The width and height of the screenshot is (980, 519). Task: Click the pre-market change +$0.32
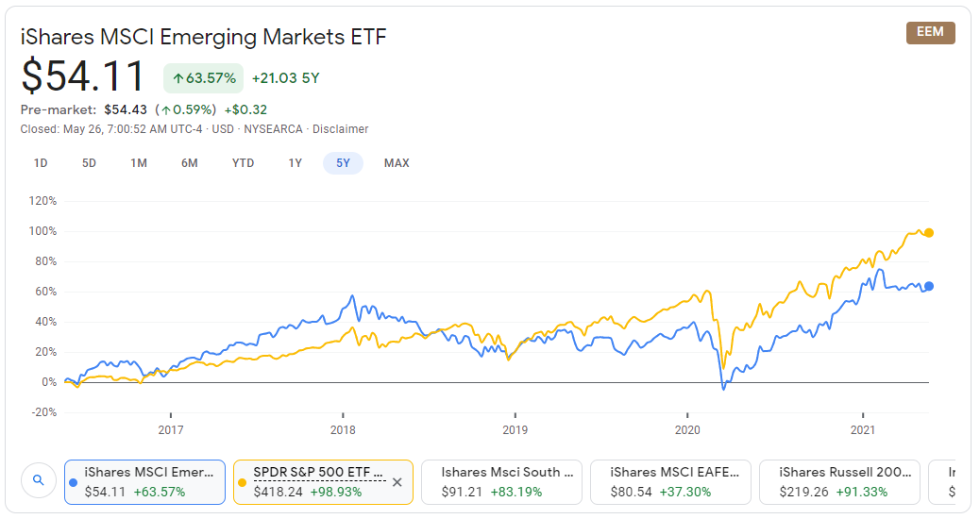[x=245, y=109]
